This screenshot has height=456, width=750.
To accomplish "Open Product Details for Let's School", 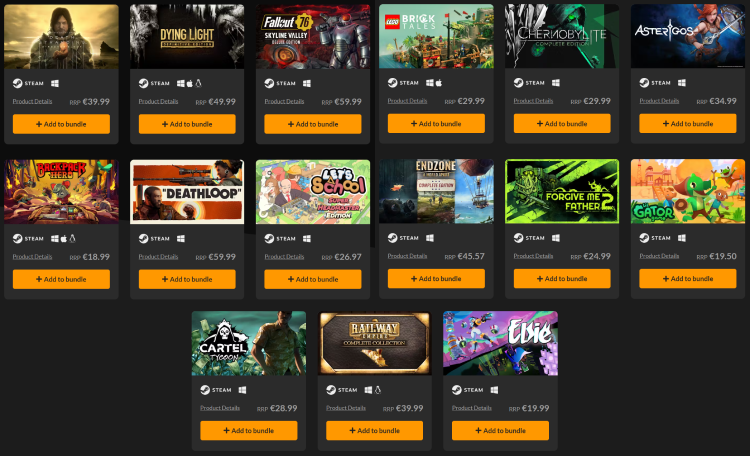I will pos(284,256).
